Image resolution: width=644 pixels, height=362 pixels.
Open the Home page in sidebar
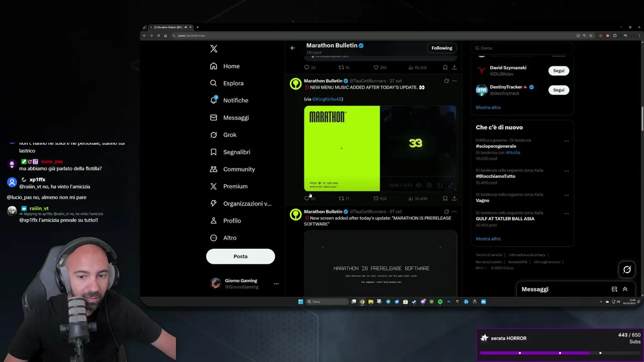coord(225,66)
